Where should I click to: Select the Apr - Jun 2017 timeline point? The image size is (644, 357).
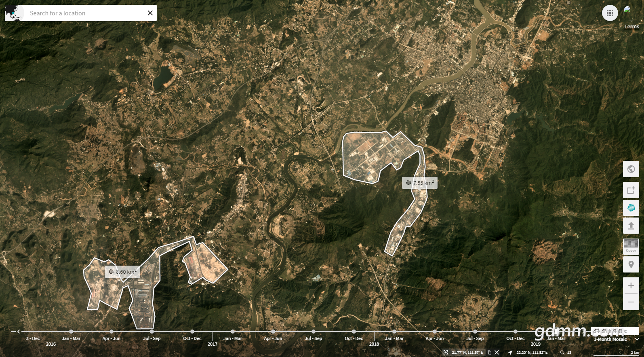pos(273,332)
